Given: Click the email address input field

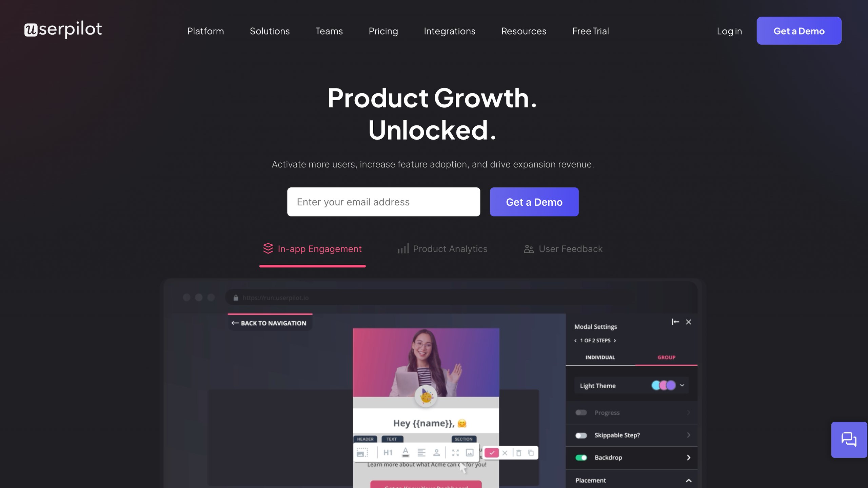Looking at the screenshot, I should tap(383, 201).
